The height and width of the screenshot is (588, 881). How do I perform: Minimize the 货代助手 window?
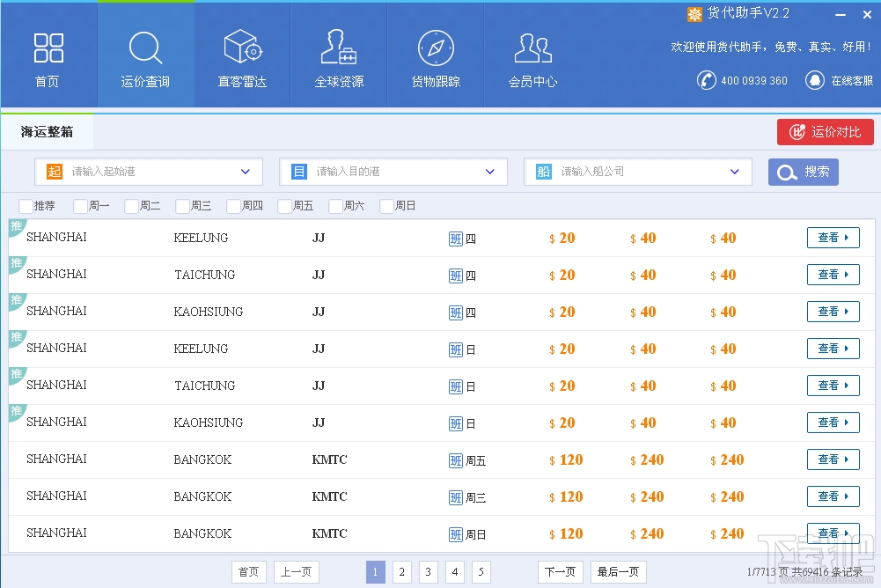tap(841, 15)
